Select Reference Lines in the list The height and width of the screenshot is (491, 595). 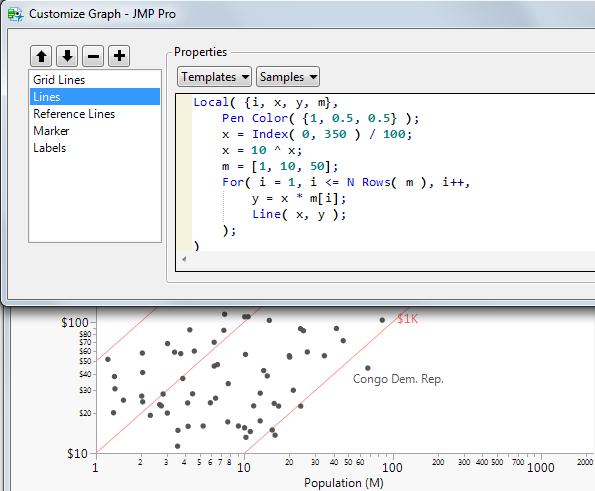point(95,114)
